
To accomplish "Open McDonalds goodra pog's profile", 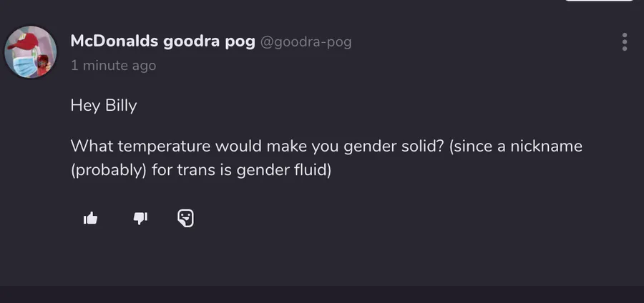I will 162,41.
